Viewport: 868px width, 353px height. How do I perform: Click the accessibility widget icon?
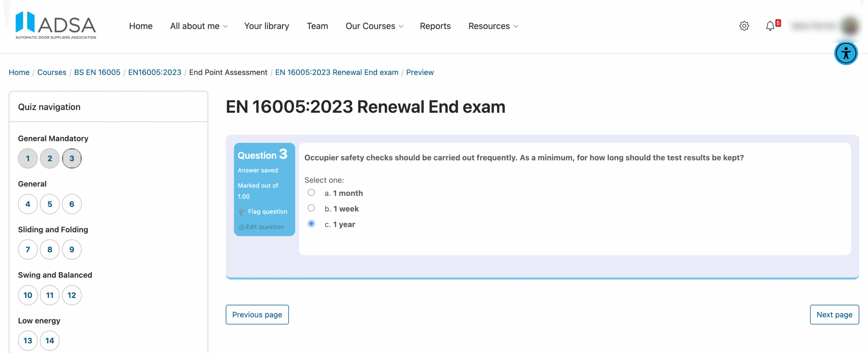pyautogui.click(x=846, y=53)
